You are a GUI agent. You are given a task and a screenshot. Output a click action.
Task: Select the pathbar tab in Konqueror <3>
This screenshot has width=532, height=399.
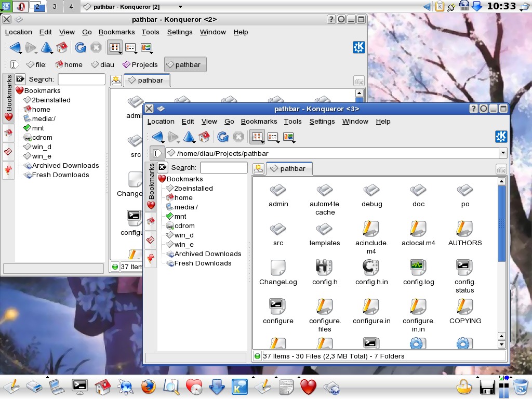(289, 169)
